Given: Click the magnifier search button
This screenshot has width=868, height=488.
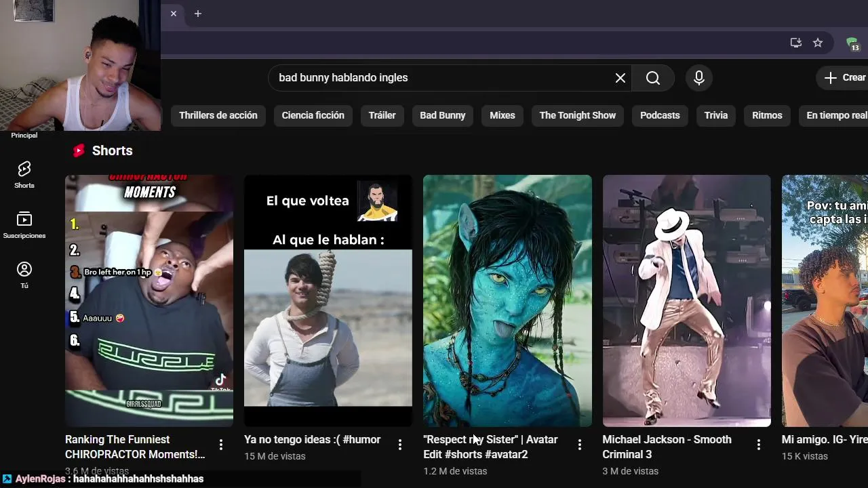Looking at the screenshot, I should (652, 78).
